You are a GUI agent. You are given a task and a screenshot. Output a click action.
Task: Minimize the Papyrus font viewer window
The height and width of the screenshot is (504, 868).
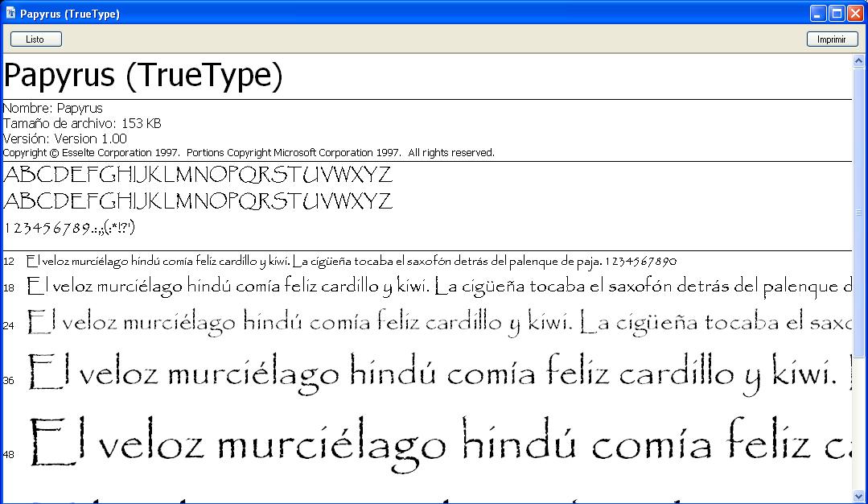tap(817, 14)
